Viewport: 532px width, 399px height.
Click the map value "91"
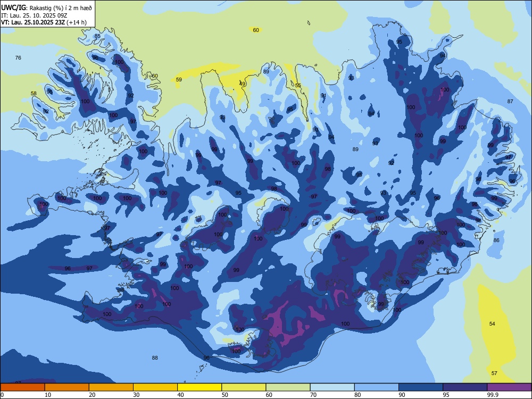[x=323, y=96]
